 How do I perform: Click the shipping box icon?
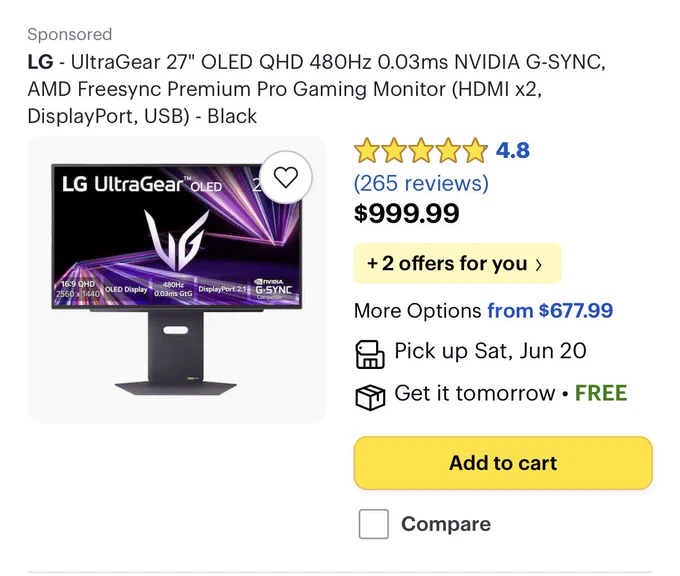(x=370, y=397)
